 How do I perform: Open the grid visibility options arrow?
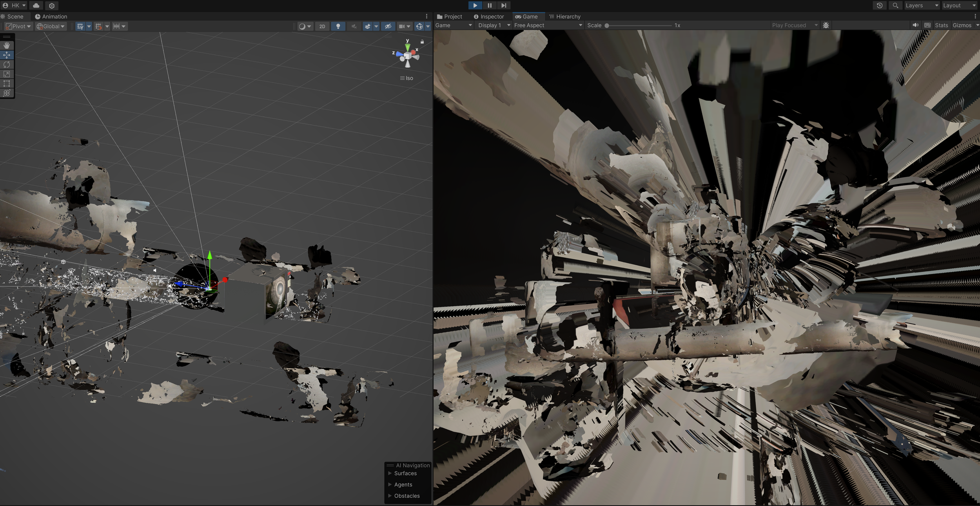89,26
